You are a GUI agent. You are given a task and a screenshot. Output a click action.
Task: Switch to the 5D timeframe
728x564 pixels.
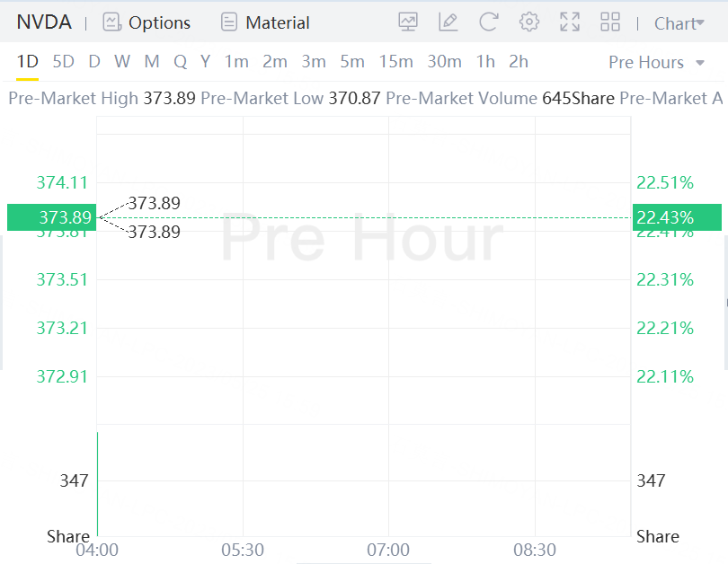(x=63, y=61)
